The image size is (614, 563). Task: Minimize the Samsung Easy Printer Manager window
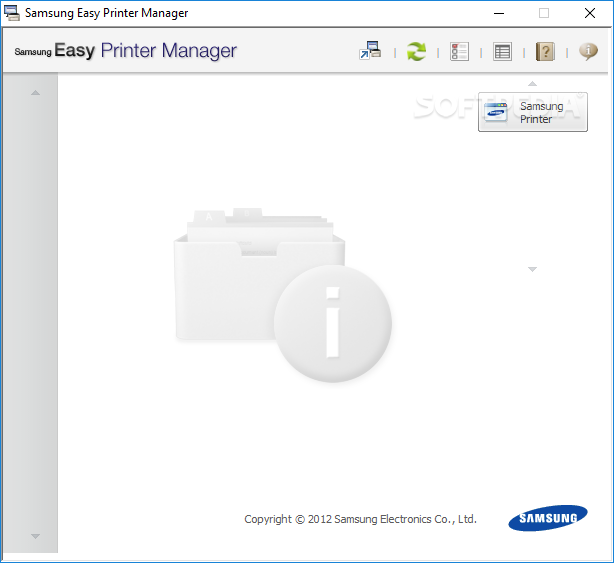click(x=499, y=13)
